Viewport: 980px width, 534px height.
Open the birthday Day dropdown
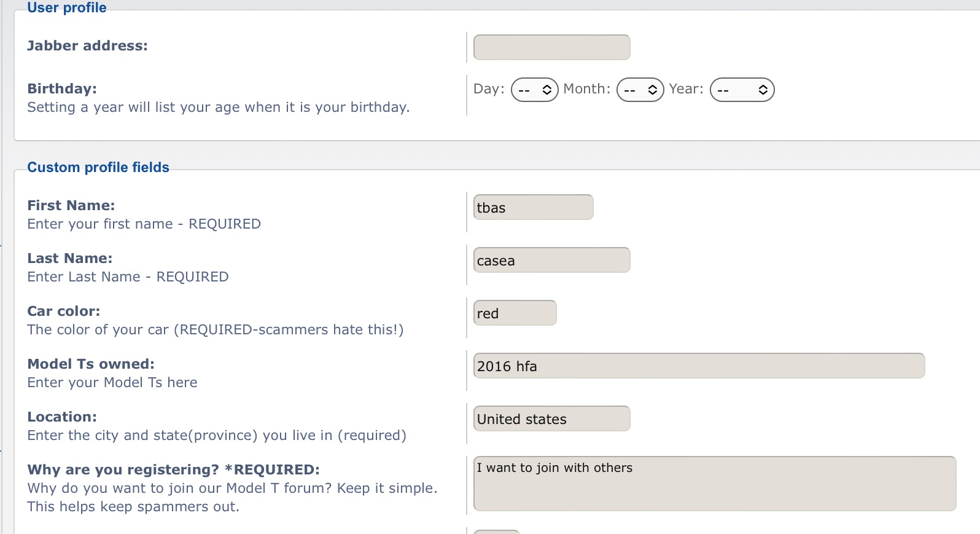[x=534, y=90]
